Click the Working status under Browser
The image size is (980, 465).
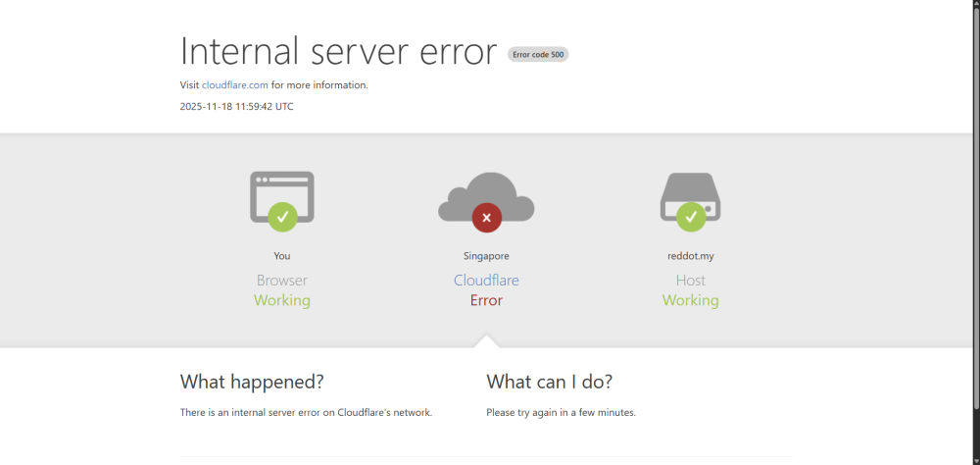point(282,300)
